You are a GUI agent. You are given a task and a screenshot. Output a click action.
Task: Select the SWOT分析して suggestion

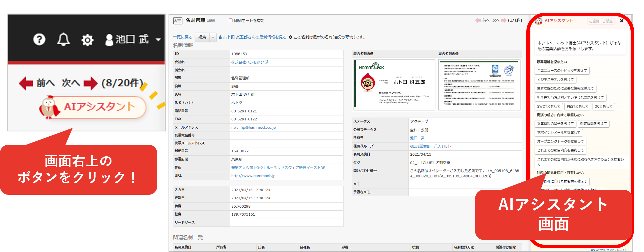[x=548, y=107]
